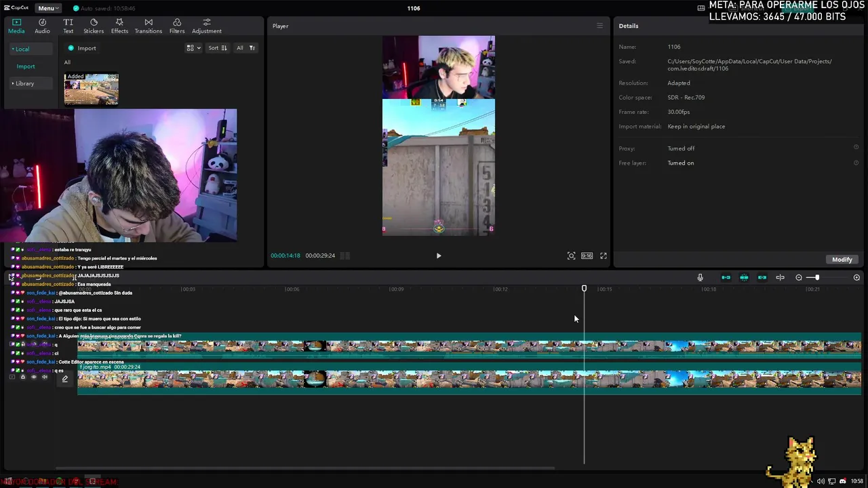Open the Text tab
Viewport: 868px width, 488px height.
(x=68, y=26)
